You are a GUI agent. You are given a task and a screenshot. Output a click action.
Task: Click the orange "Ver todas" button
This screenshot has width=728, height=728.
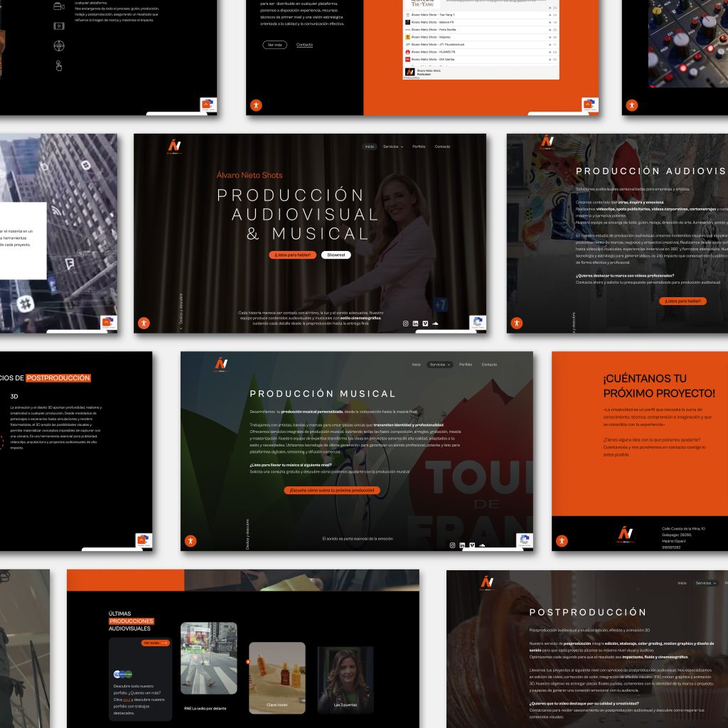[x=155, y=643]
